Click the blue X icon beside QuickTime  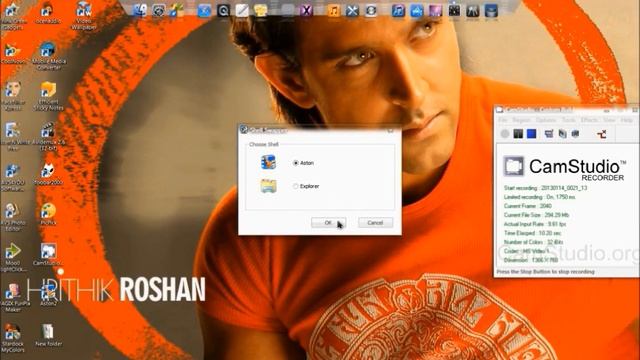(204, 10)
